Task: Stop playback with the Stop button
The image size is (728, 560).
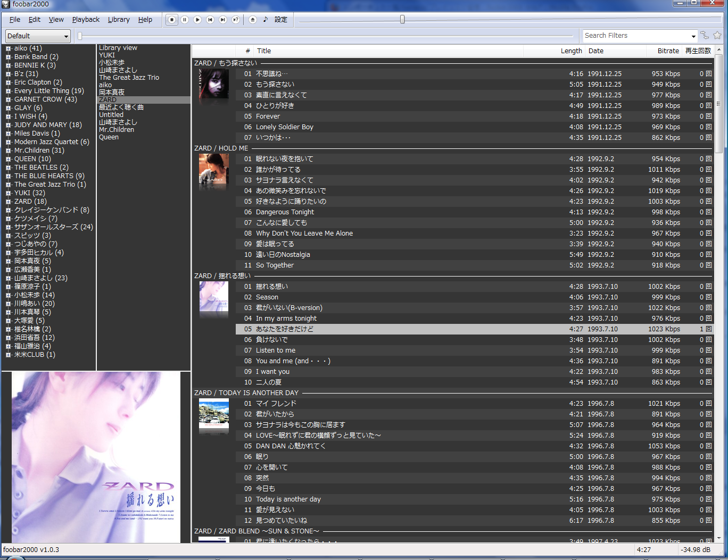Action: pyautogui.click(x=172, y=20)
